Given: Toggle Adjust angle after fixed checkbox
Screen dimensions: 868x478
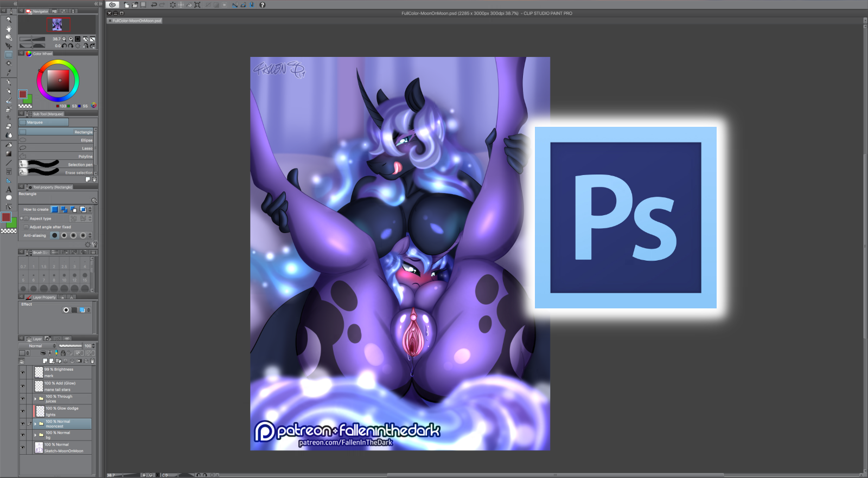Looking at the screenshot, I should pos(26,227).
